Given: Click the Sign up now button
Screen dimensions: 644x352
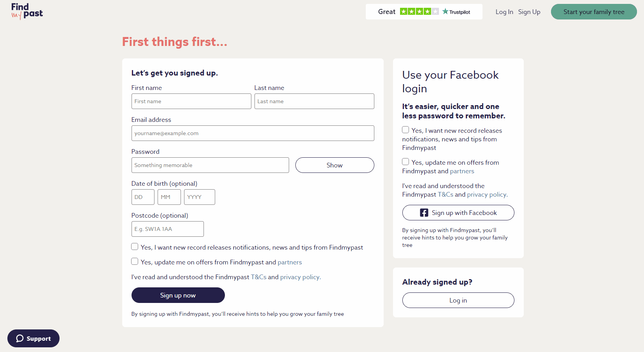Looking at the screenshot, I should [178, 295].
